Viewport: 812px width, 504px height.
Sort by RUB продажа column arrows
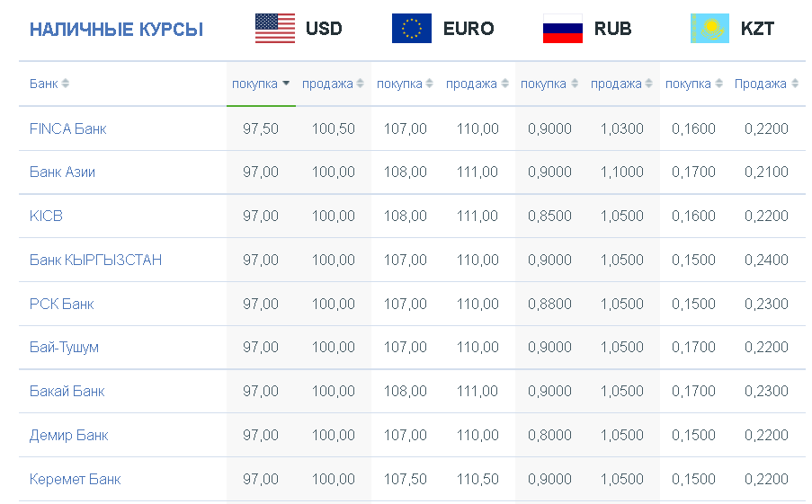point(649,84)
